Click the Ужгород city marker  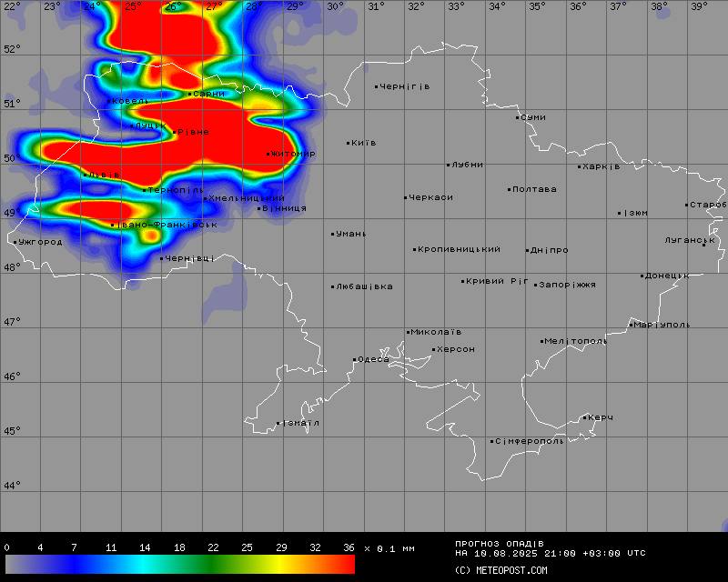(x=15, y=242)
